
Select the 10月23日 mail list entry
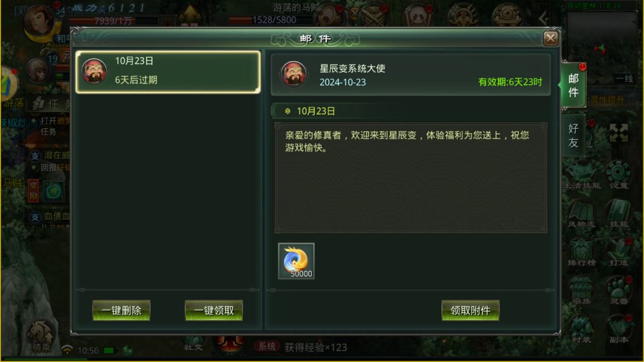tap(168, 72)
